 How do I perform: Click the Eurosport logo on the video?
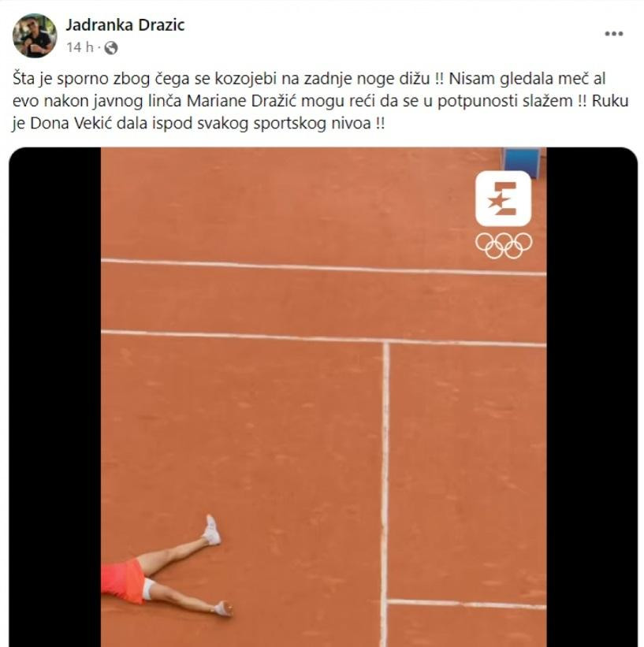(503, 199)
